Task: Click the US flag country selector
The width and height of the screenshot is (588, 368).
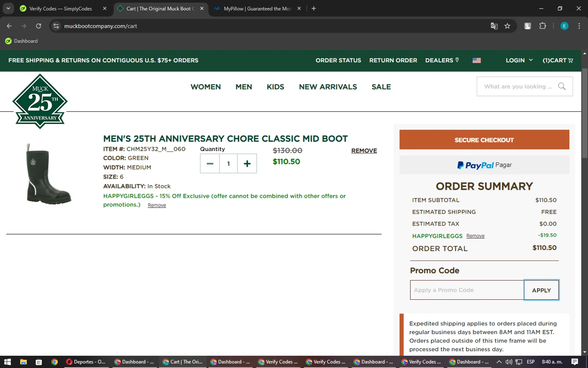Action: click(x=477, y=60)
